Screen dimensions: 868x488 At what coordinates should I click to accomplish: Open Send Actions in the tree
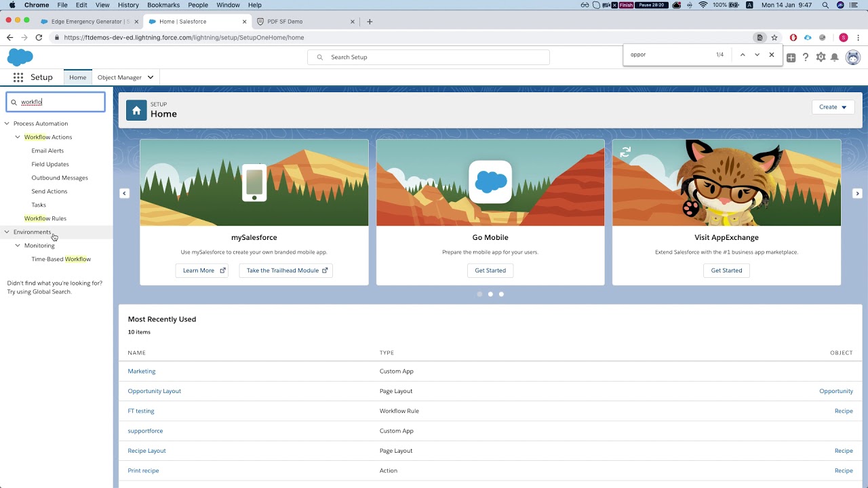coord(50,191)
